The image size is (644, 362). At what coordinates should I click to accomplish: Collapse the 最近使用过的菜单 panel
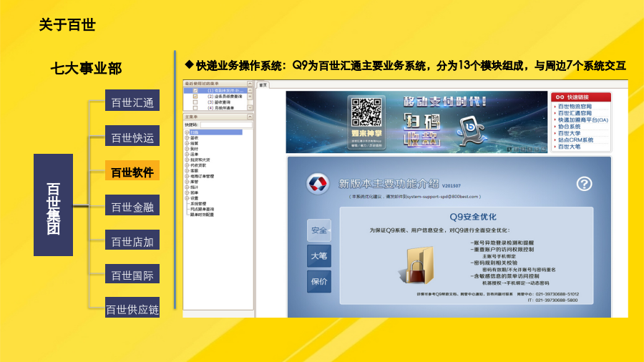coord(249,83)
